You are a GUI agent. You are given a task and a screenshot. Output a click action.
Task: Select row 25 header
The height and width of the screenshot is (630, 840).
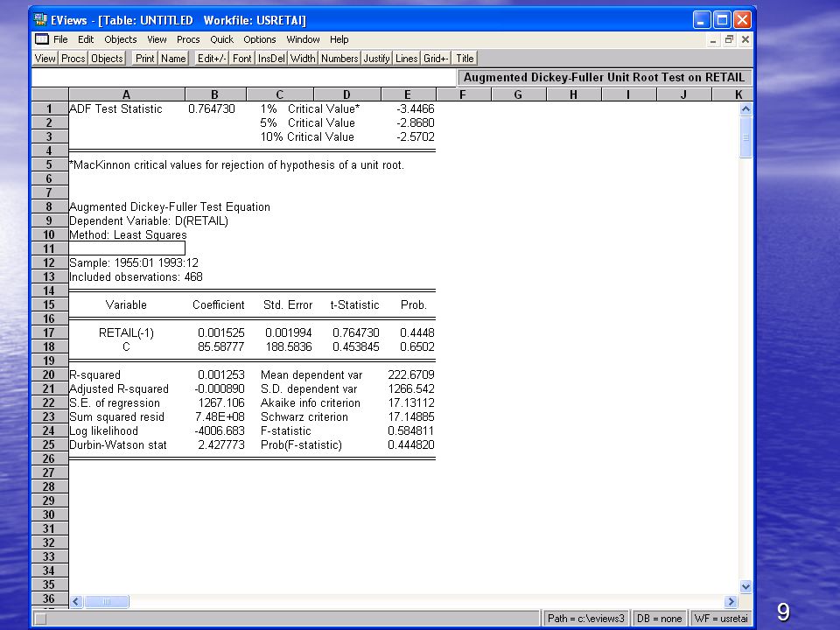[x=49, y=444]
